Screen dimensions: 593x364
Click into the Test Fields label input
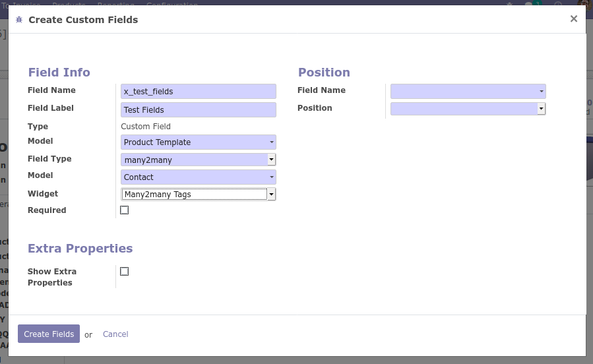(x=198, y=110)
